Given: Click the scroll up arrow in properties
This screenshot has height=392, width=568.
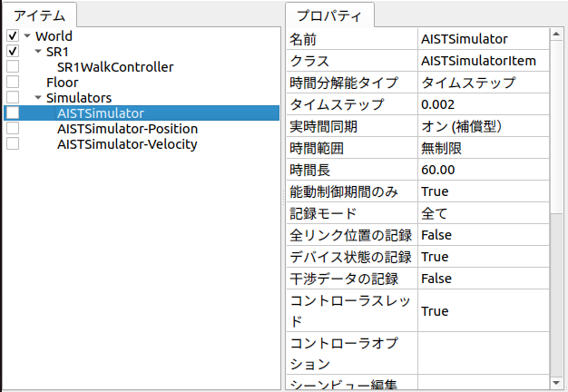Looking at the screenshot, I should pyautogui.click(x=556, y=34).
